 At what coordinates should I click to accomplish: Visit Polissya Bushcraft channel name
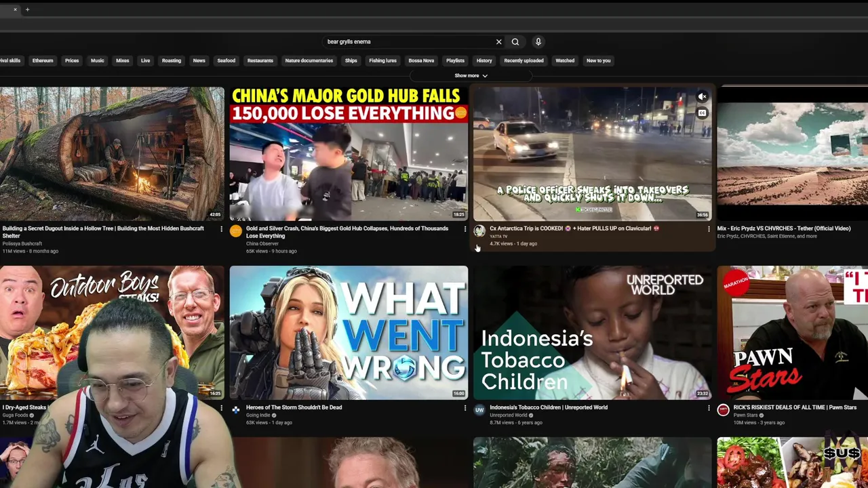point(22,244)
